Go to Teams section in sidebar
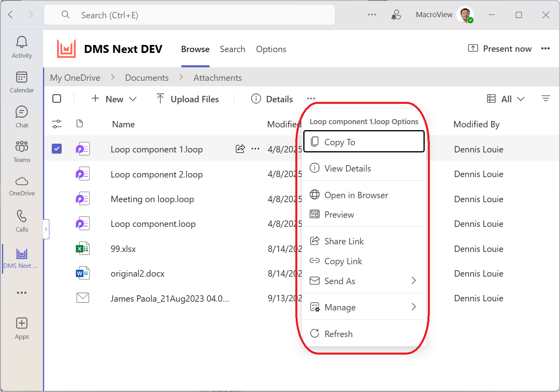 tap(22, 152)
